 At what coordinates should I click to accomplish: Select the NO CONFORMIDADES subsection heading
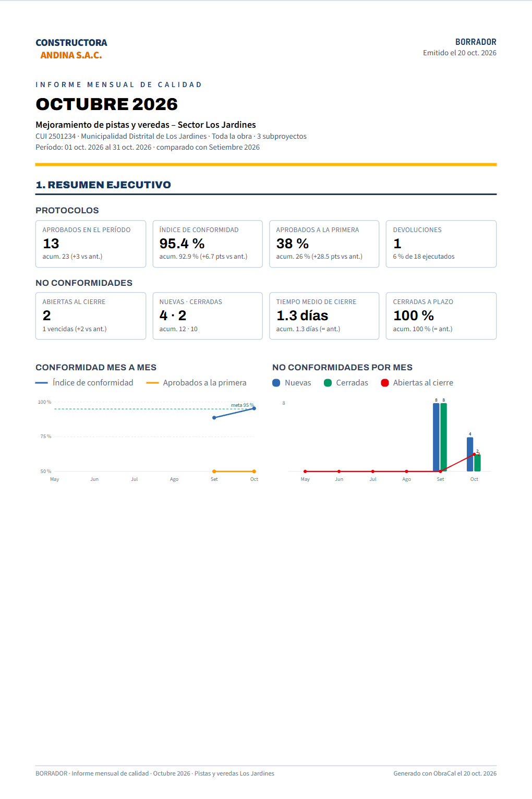coord(84,283)
